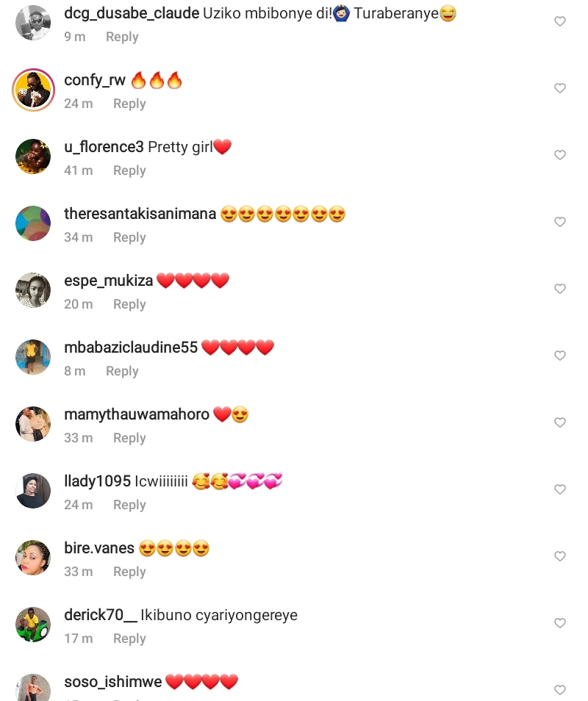588x701 pixels.
Task: Open soso_ishimwe's profile from username
Action: click(x=112, y=682)
